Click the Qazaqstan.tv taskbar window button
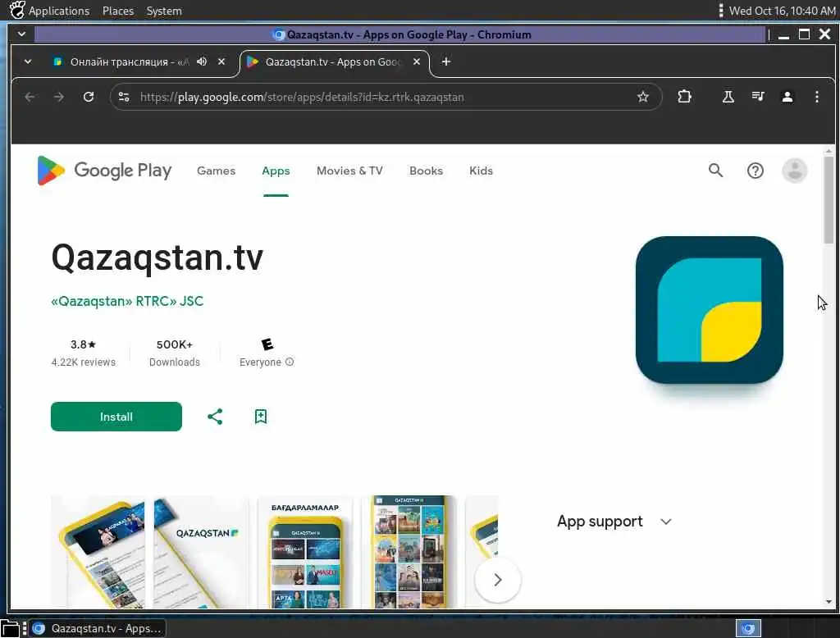The height and width of the screenshot is (638, 840). (x=98, y=628)
